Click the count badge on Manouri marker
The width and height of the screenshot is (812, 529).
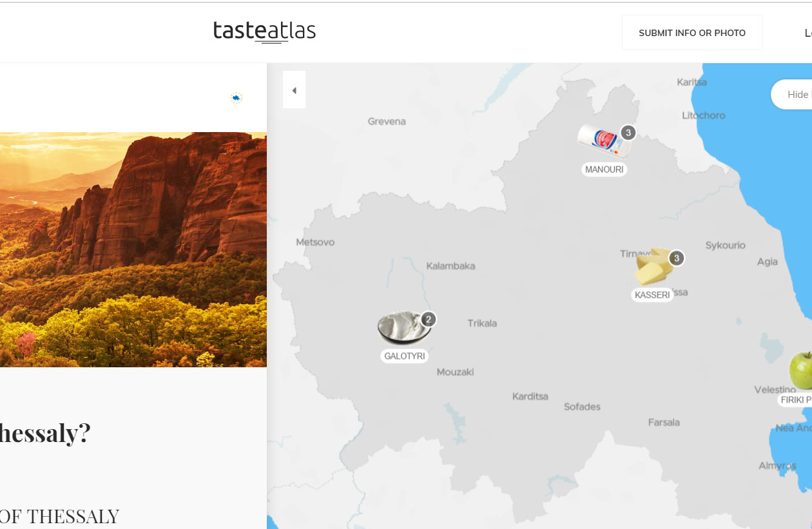(628, 133)
